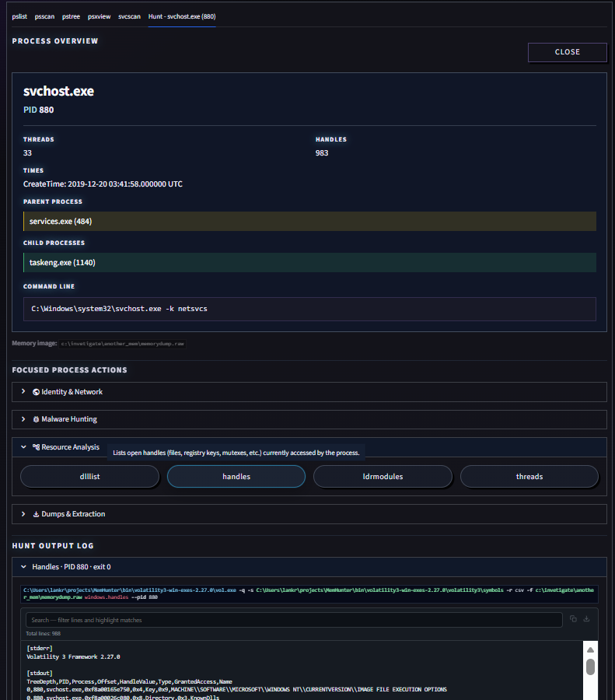Select the Hunt - svchost.exe (880) tab

182,16
